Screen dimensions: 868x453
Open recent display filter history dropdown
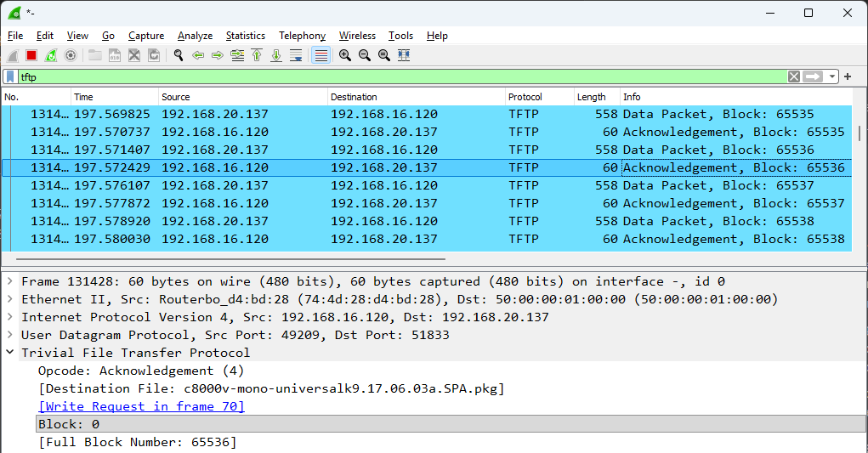point(832,76)
